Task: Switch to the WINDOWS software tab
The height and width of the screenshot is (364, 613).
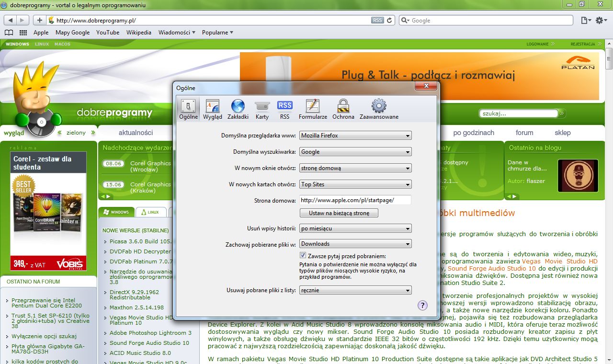Action: pos(116,212)
